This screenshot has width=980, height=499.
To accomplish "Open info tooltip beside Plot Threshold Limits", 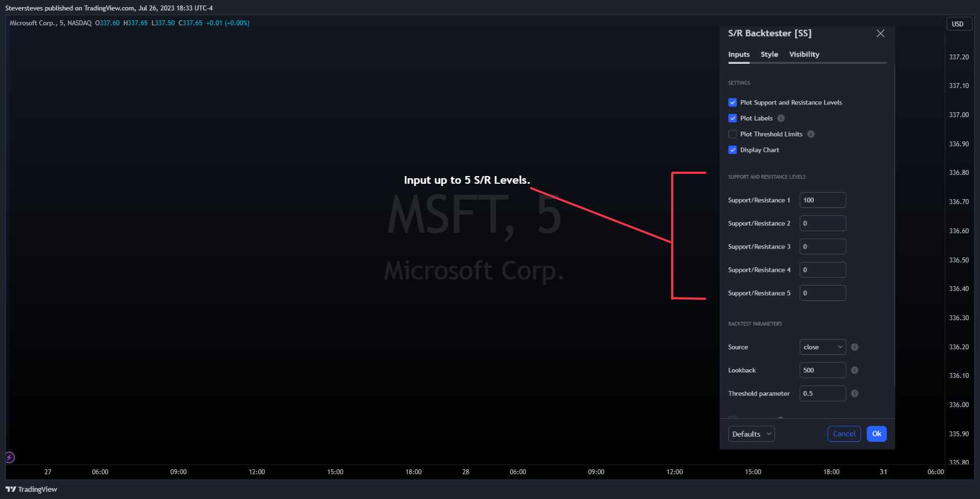I will [x=810, y=134].
